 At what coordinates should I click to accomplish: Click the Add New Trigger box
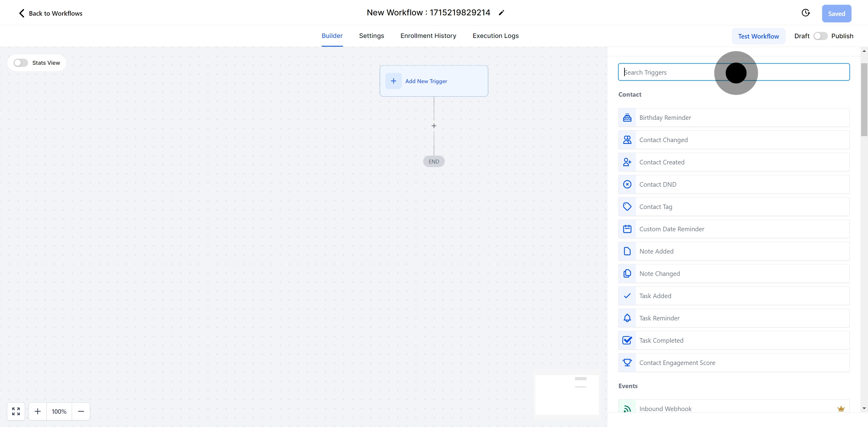pyautogui.click(x=434, y=81)
